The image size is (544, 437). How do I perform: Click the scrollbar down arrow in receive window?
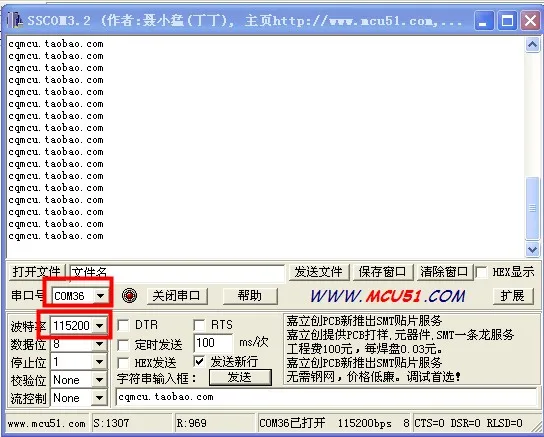(x=532, y=249)
